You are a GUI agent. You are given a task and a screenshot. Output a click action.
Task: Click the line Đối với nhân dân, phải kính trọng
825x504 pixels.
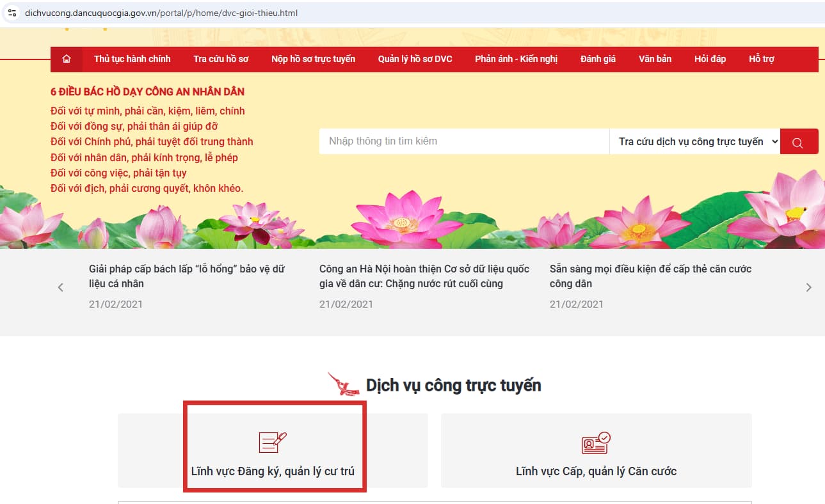[x=144, y=157]
